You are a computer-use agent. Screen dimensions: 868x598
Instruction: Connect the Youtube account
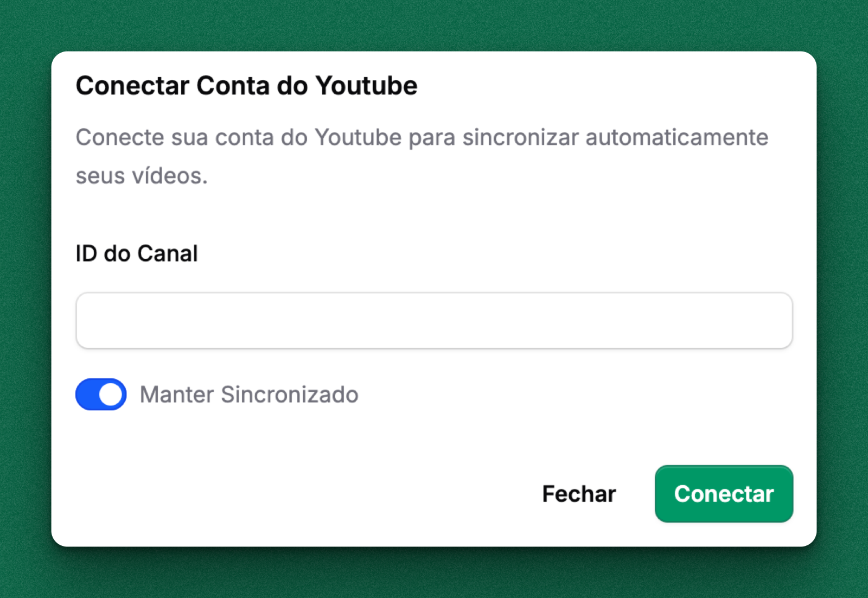[724, 494]
